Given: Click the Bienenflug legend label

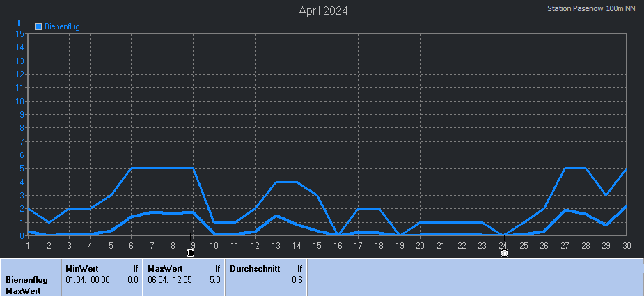Looking at the screenshot, I should [62, 26].
